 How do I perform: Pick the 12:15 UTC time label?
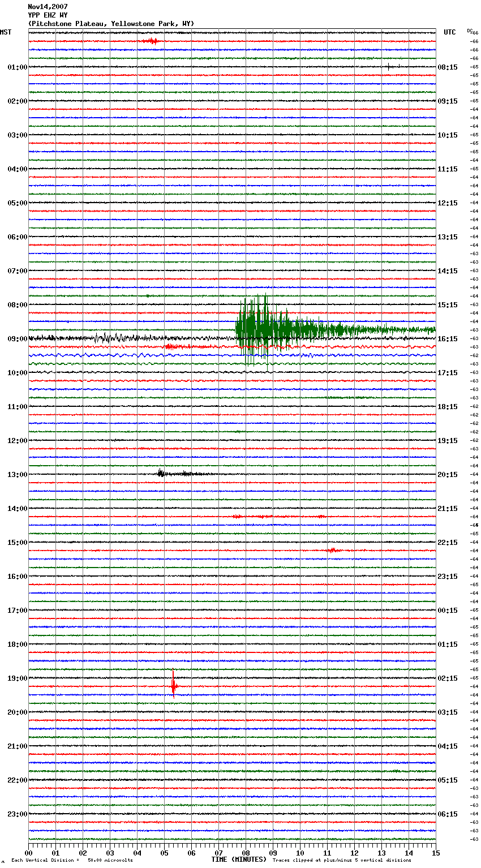click(x=448, y=203)
